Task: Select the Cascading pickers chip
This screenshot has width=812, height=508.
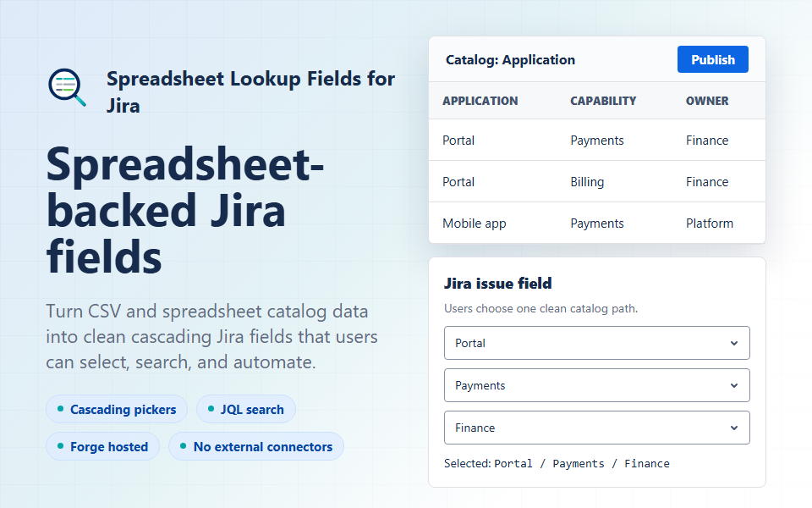Action: tap(117, 410)
